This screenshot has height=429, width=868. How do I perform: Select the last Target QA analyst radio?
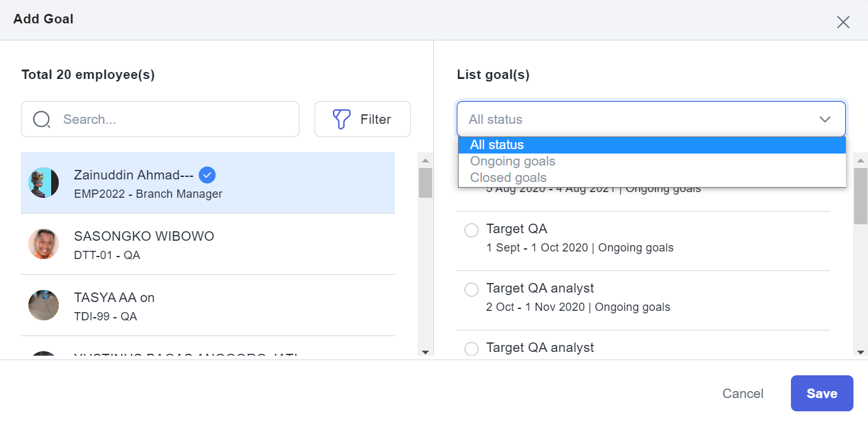[x=471, y=349]
